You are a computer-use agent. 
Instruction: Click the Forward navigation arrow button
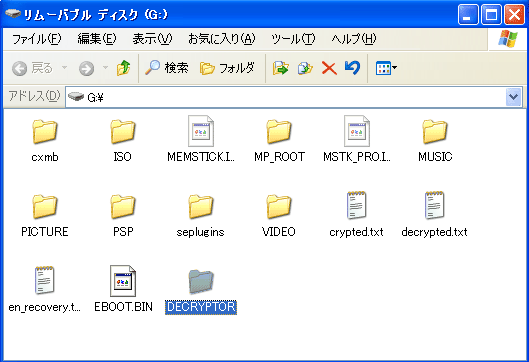coord(87,68)
